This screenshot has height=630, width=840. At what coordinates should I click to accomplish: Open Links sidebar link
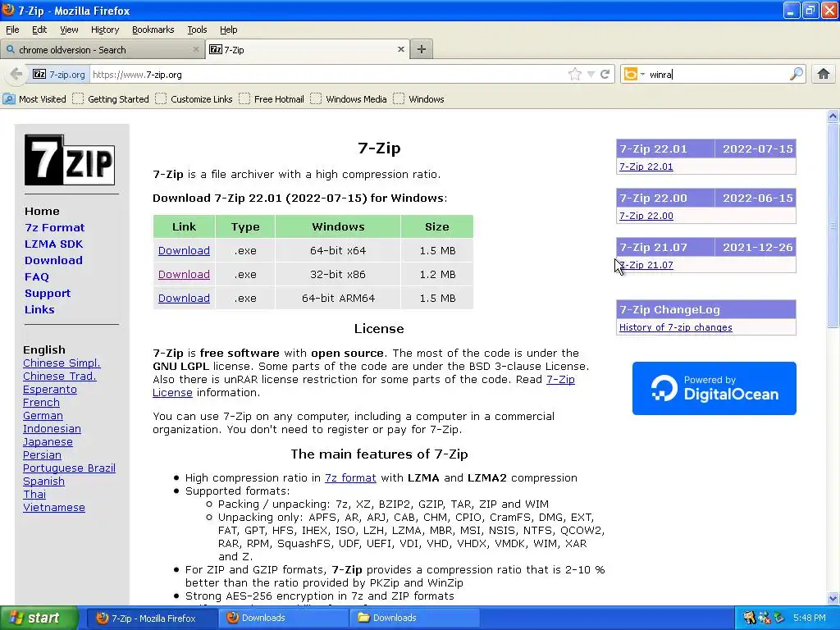(x=39, y=309)
